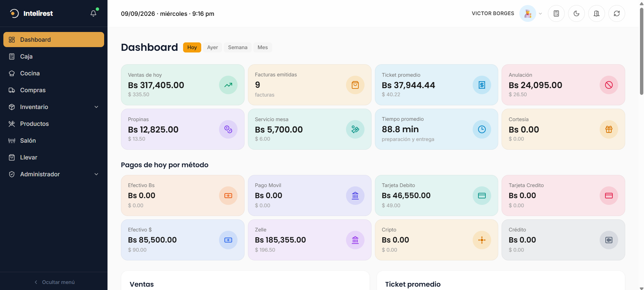This screenshot has height=290, width=644.
Task: Click Pago Movil bank icon
Action: coord(355,196)
